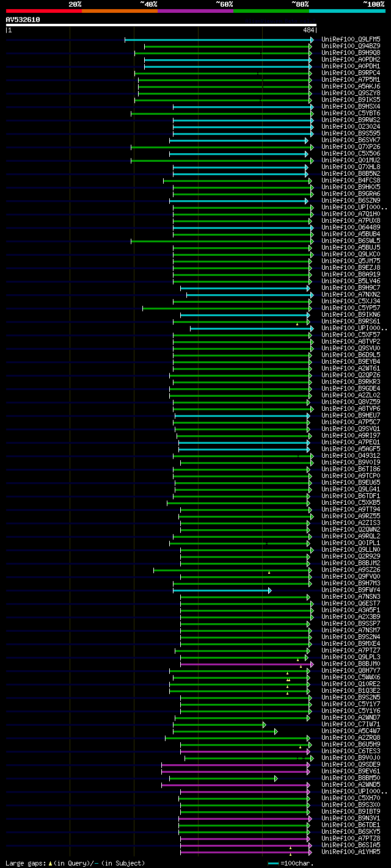Screen dimensions: 391x868
Task: Select hit UniRef100_O64489
Action: tap(351, 228)
